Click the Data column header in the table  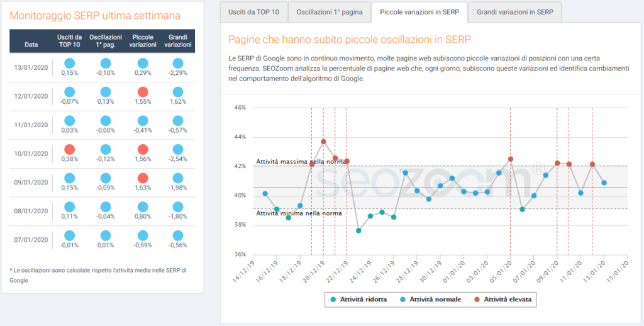coord(31,45)
